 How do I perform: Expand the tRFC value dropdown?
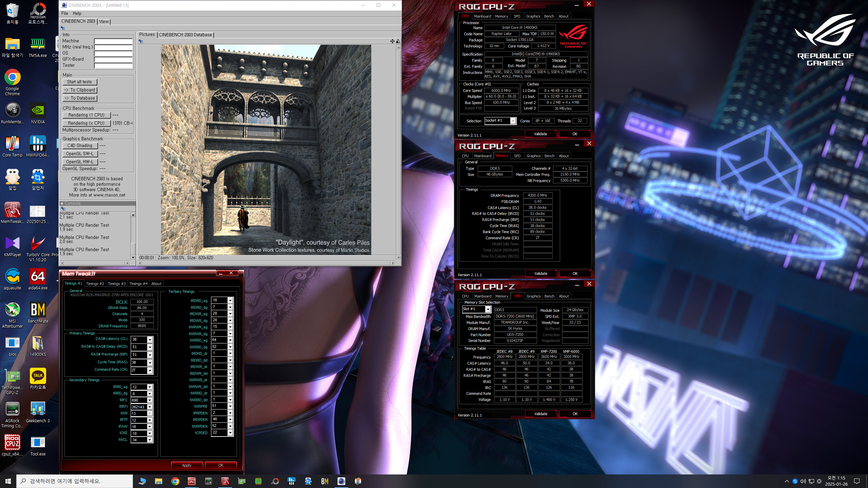click(x=150, y=400)
